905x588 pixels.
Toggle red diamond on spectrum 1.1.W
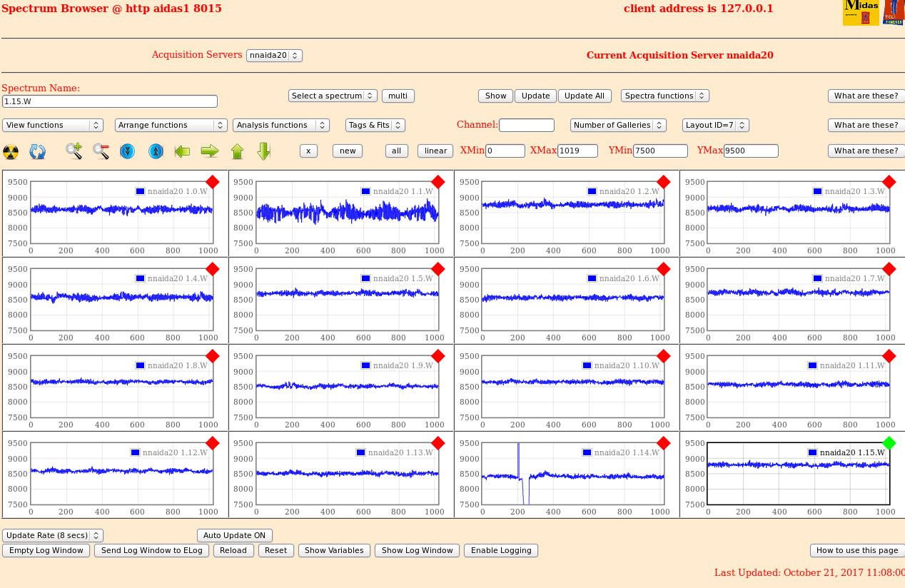pyautogui.click(x=438, y=182)
